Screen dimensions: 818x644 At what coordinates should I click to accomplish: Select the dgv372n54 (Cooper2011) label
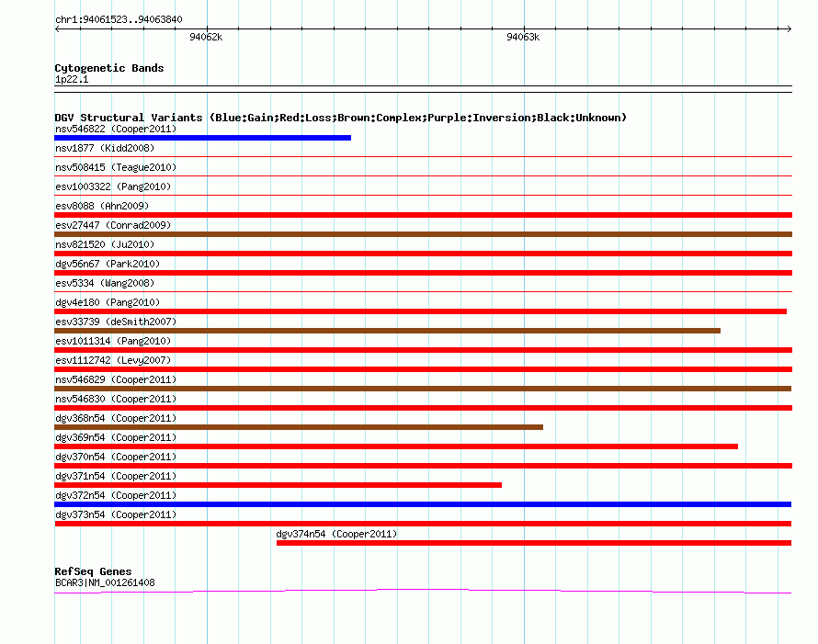(116, 495)
